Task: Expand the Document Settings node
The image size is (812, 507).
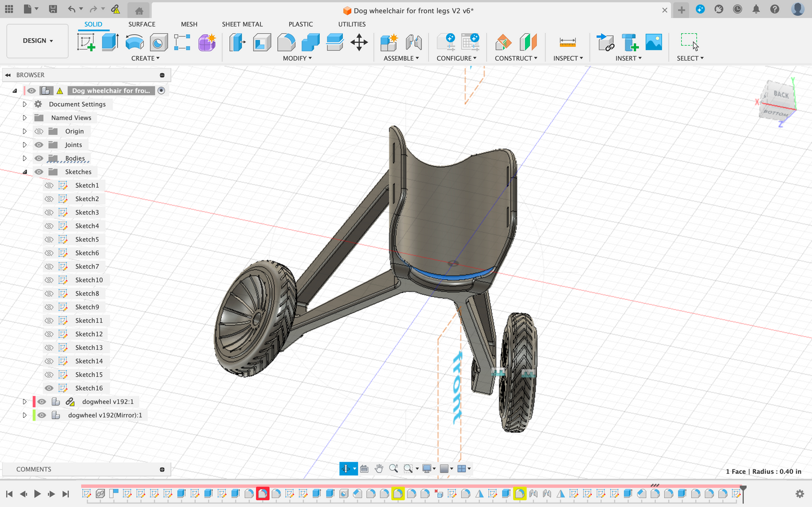Action: (25, 104)
